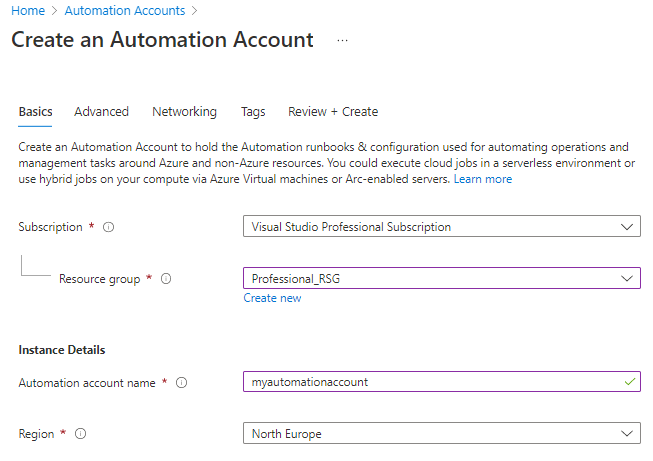The width and height of the screenshot is (653, 461).
Task: Click the Region info icon
Action: [80, 434]
